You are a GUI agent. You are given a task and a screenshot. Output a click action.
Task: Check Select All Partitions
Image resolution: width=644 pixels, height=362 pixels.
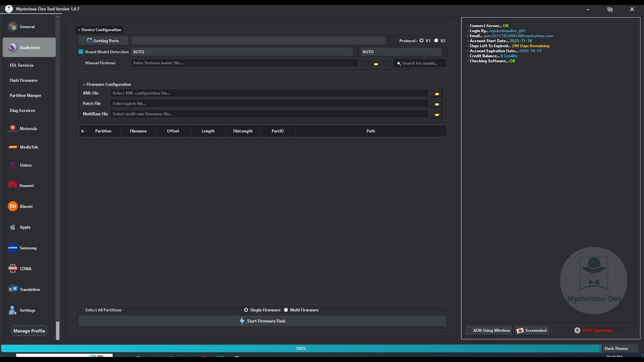point(81,310)
